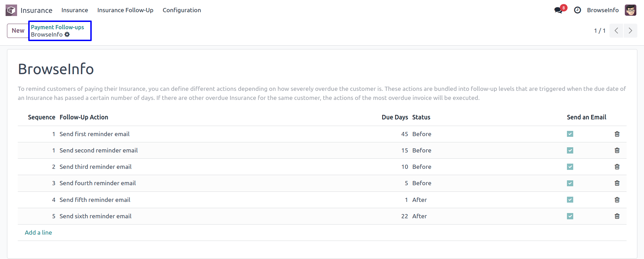
Task: Open the chat messages icon with 8 badge
Action: click(560, 10)
